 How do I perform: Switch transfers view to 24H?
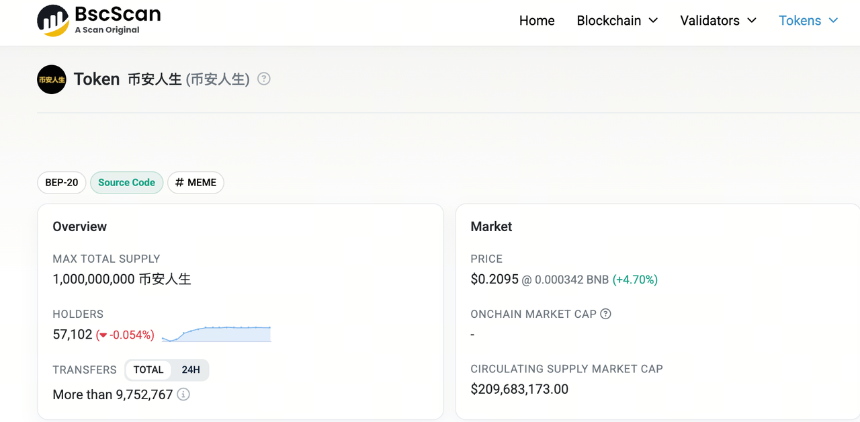pyautogui.click(x=191, y=370)
